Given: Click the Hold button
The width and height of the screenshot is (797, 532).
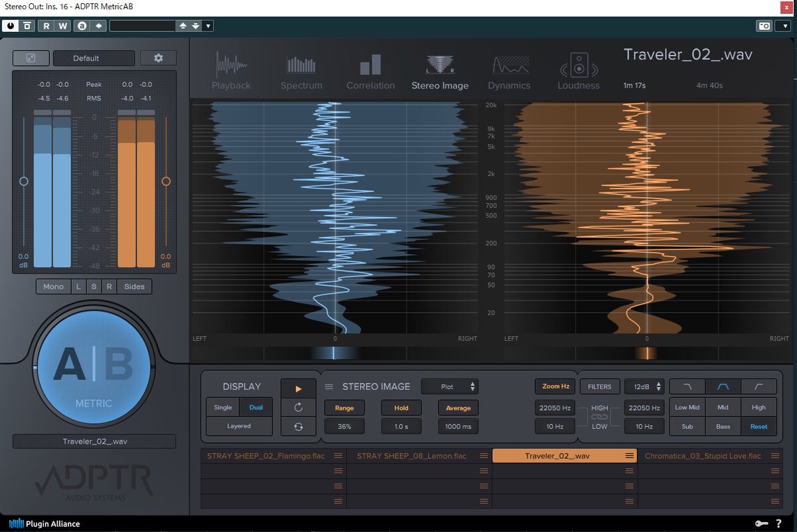Looking at the screenshot, I should (x=401, y=408).
